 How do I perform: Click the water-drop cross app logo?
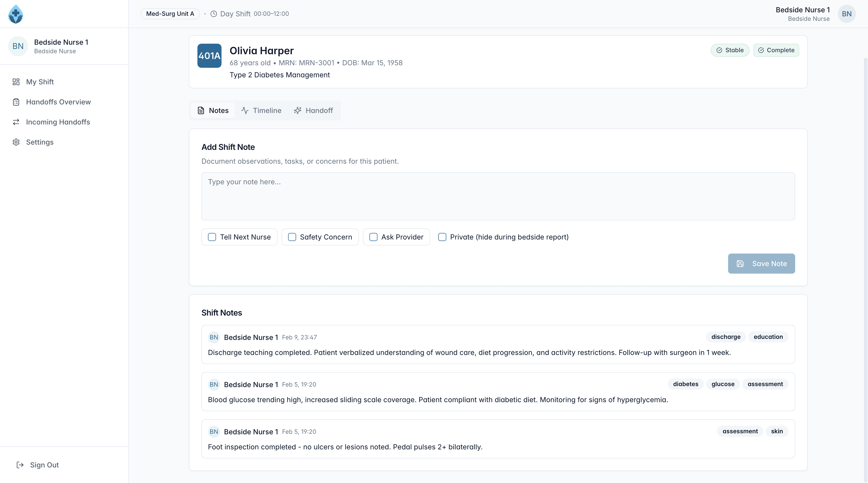tap(16, 14)
